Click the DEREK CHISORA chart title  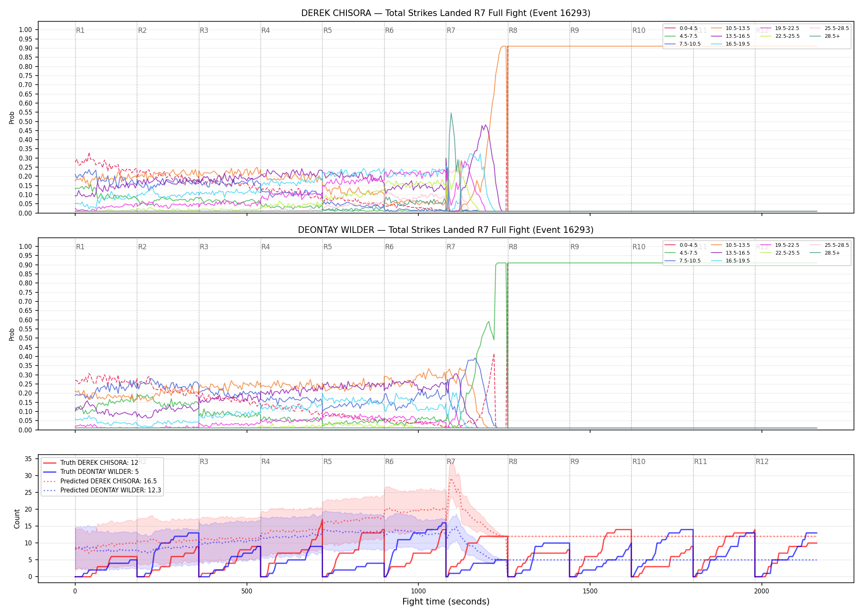(x=445, y=13)
